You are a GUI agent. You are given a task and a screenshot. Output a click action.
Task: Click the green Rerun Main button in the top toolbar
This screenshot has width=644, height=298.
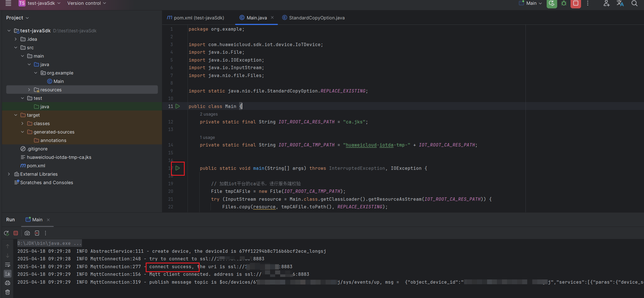(552, 3)
